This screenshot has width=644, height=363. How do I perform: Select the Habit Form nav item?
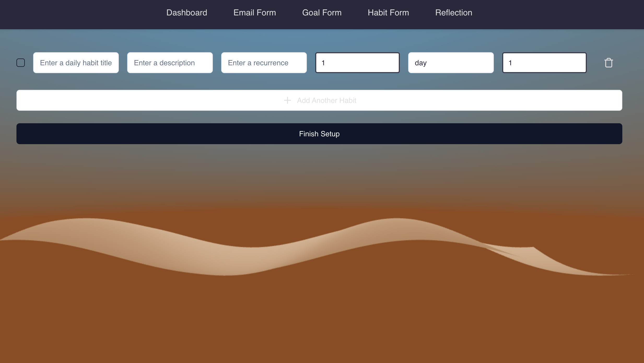[388, 13]
